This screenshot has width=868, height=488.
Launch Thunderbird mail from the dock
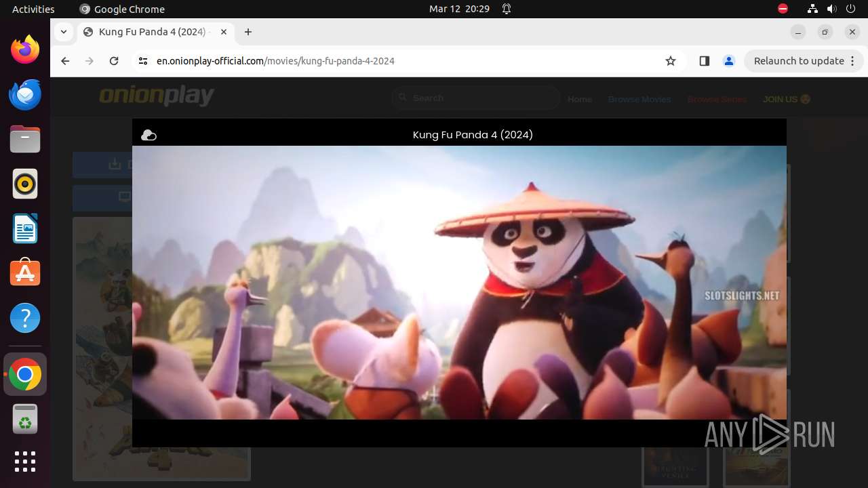pyautogui.click(x=25, y=94)
